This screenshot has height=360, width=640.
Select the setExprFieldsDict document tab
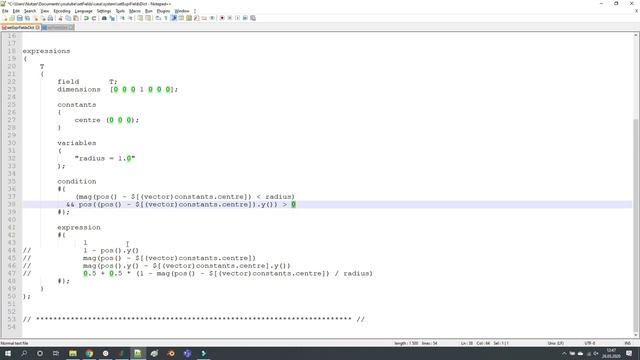tap(20, 27)
